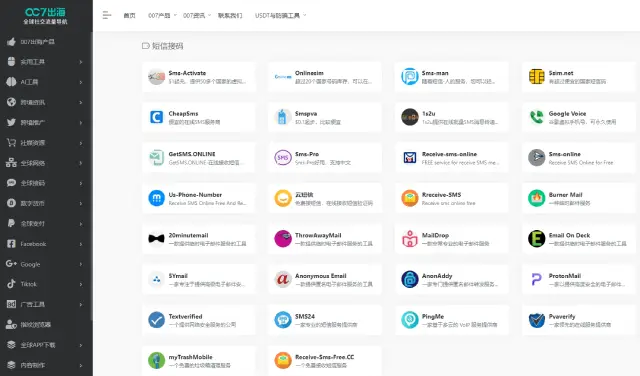This screenshot has height=376, width=640.
Task: Open the Burner Mail flame icon
Action: click(536, 198)
